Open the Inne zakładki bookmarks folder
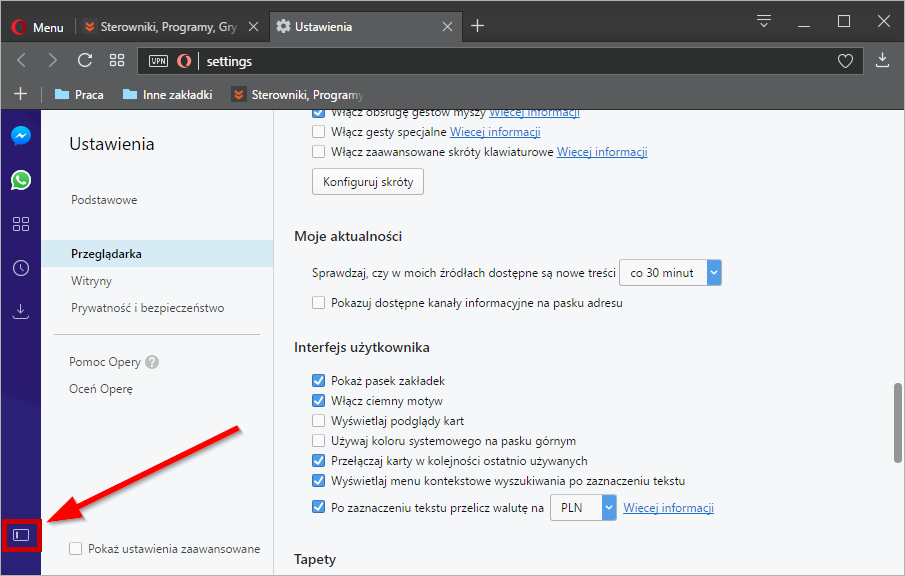 click(x=168, y=95)
